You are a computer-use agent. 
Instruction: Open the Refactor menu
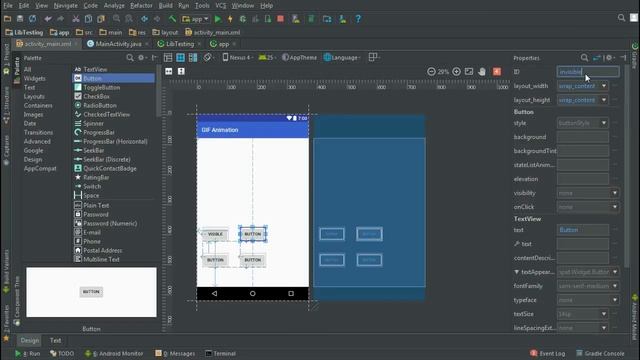pyautogui.click(x=141, y=6)
